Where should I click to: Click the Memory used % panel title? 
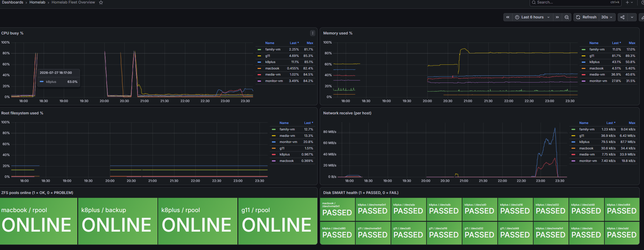338,33
